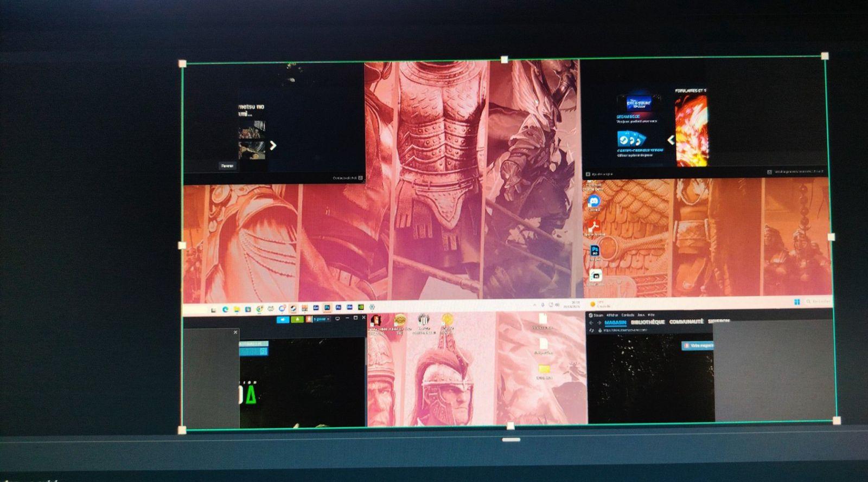The height and width of the screenshot is (482, 868).
Task: Click the Windows Start button
Action: coord(797,302)
